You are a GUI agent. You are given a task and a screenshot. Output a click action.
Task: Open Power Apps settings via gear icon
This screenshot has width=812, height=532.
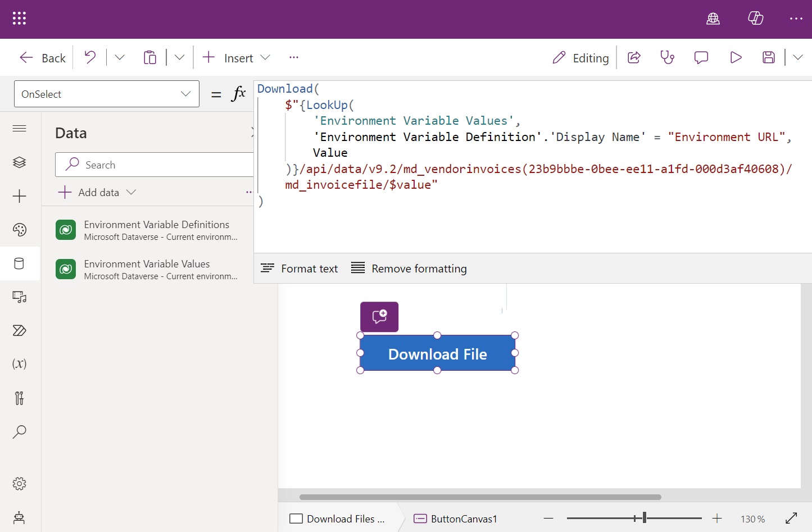(x=20, y=483)
